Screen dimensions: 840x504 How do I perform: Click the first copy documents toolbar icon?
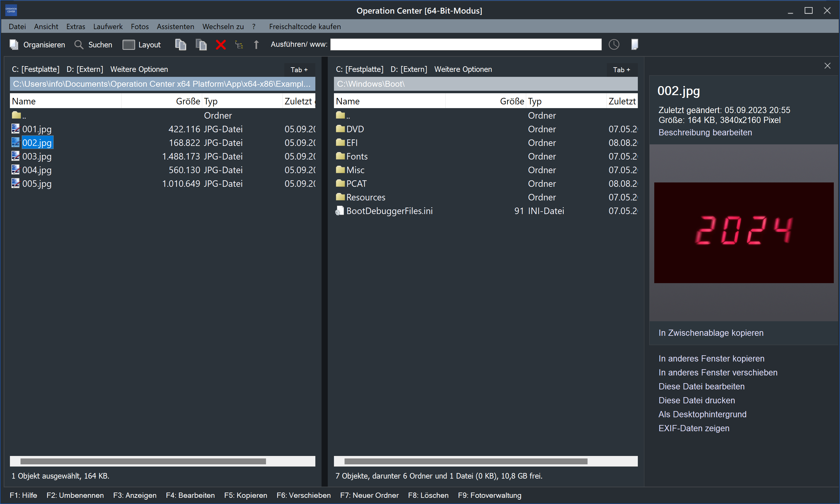pos(180,45)
